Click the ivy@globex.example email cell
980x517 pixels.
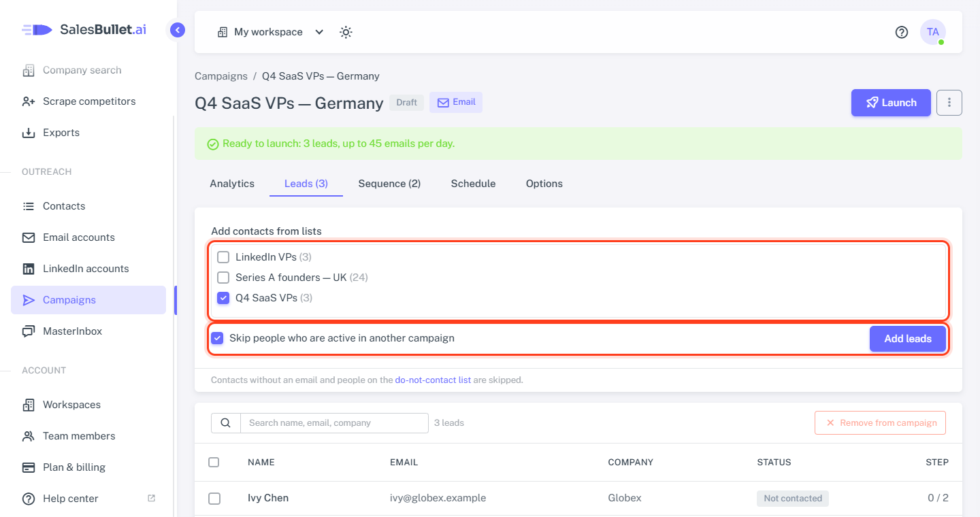(438, 498)
